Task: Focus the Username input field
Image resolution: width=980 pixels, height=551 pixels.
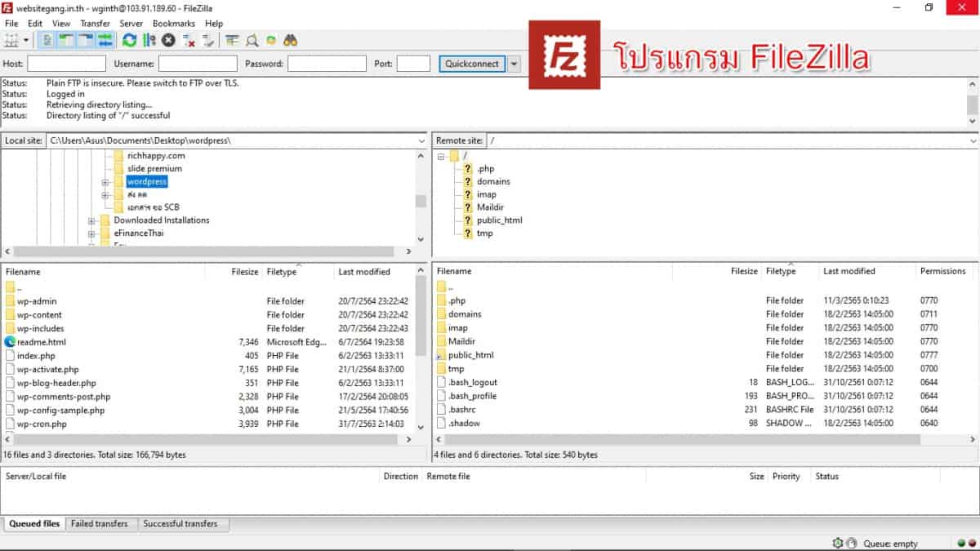Action: coord(198,64)
